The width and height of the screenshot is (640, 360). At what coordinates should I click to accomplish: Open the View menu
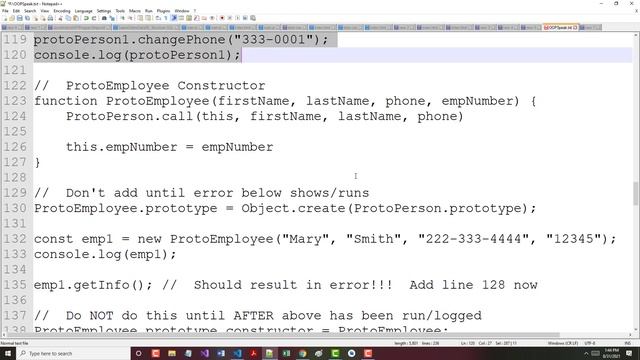point(45,11)
